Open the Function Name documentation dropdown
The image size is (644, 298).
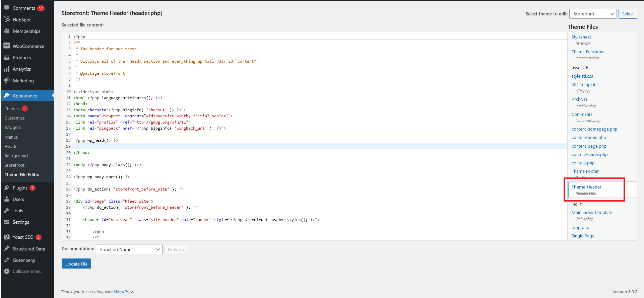click(x=129, y=249)
